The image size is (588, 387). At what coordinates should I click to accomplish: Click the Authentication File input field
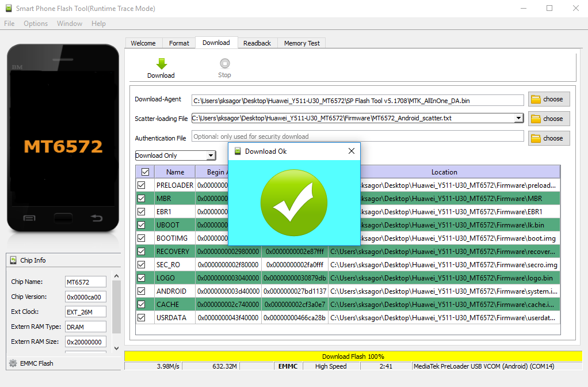(358, 136)
